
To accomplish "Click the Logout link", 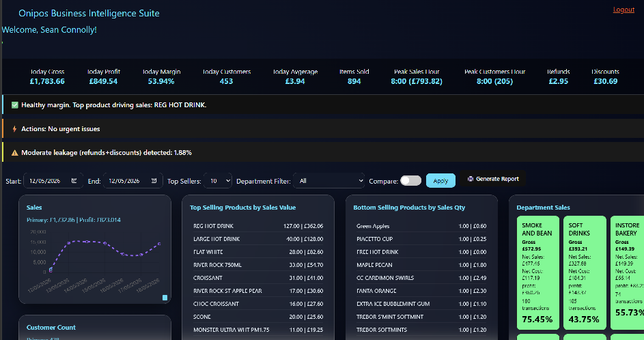I will (x=624, y=10).
